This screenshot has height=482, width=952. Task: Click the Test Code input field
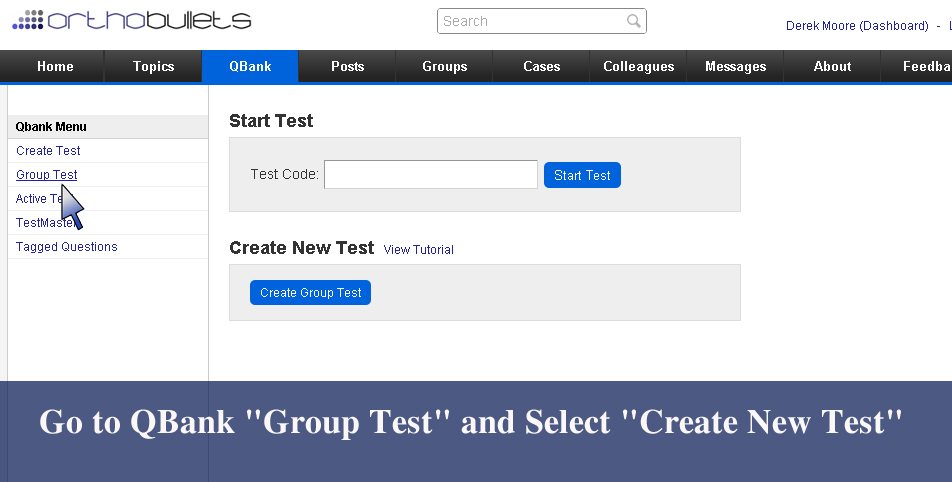430,175
